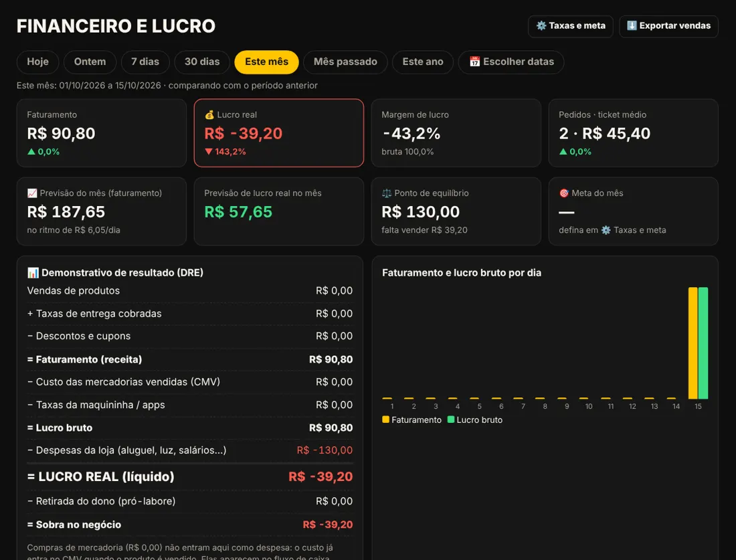Click chart icon next to Previsão do mês
This screenshot has width=736, height=560.
(x=32, y=193)
